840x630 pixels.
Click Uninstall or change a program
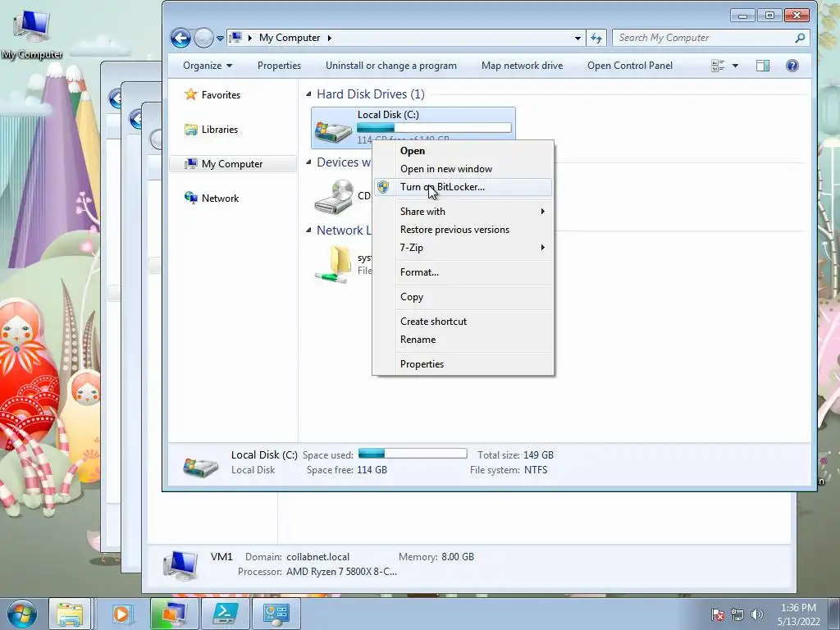click(391, 66)
